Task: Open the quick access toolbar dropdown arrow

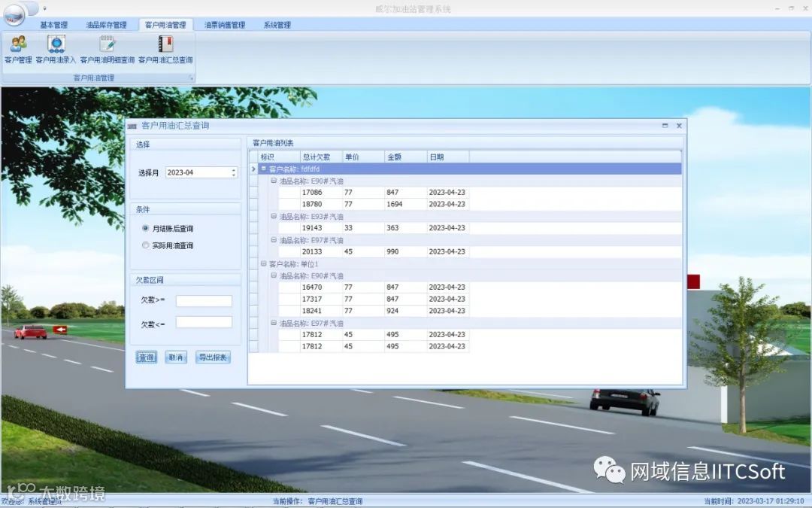Action: [44, 8]
